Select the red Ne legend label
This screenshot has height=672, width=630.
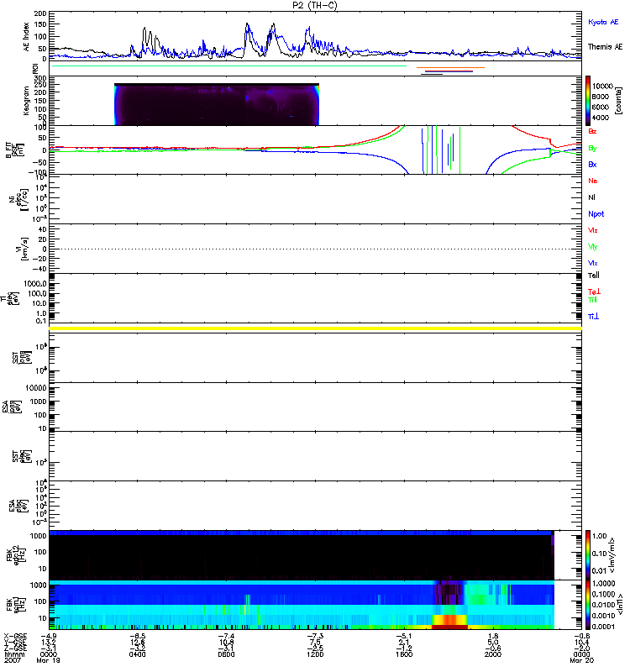(593, 181)
